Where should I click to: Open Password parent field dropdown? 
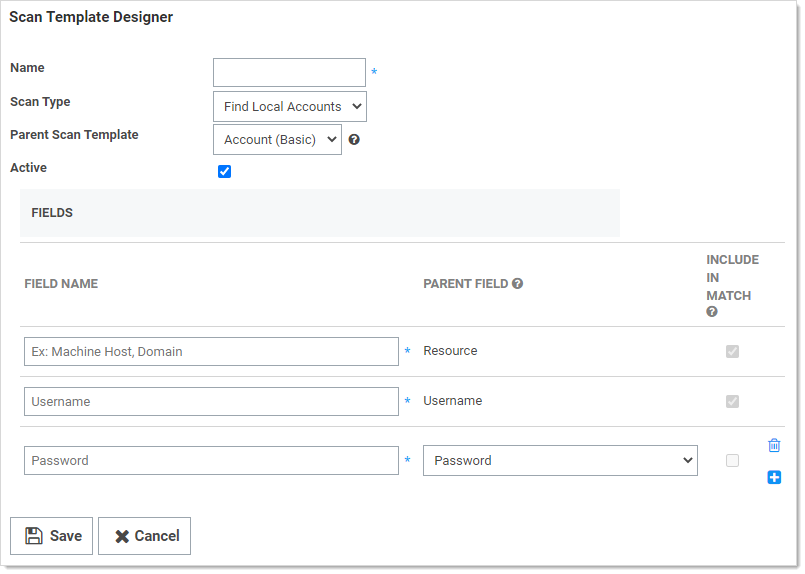(x=560, y=461)
